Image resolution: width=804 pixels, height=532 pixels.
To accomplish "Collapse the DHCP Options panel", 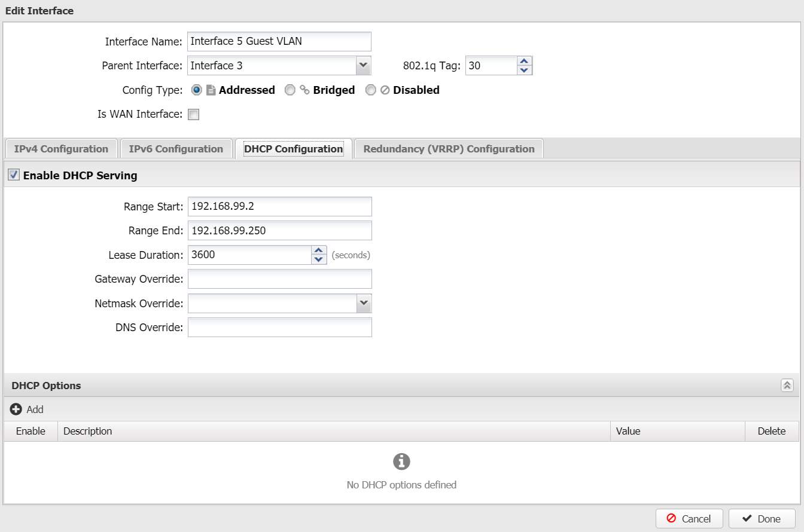I will coord(787,386).
